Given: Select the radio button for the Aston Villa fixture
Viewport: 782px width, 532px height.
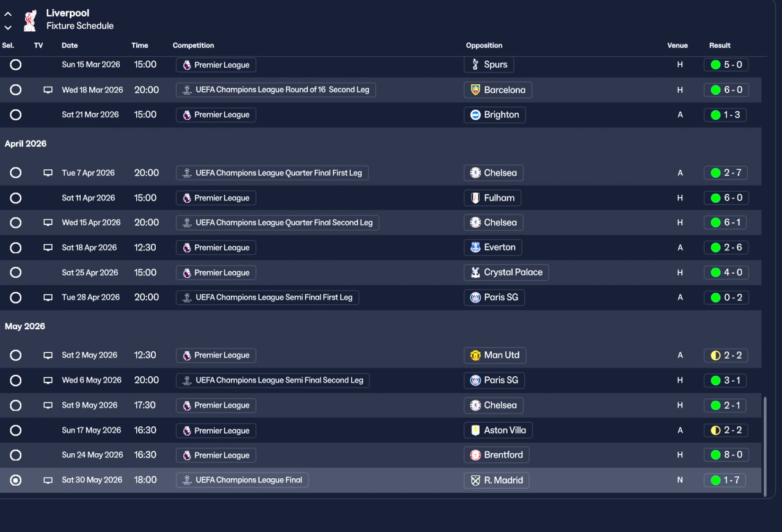Looking at the screenshot, I should coord(16,431).
